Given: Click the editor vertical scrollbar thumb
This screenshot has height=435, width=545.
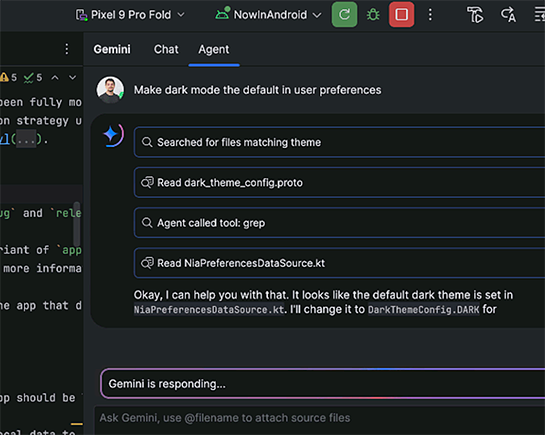Looking at the screenshot, I should (x=77, y=224).
